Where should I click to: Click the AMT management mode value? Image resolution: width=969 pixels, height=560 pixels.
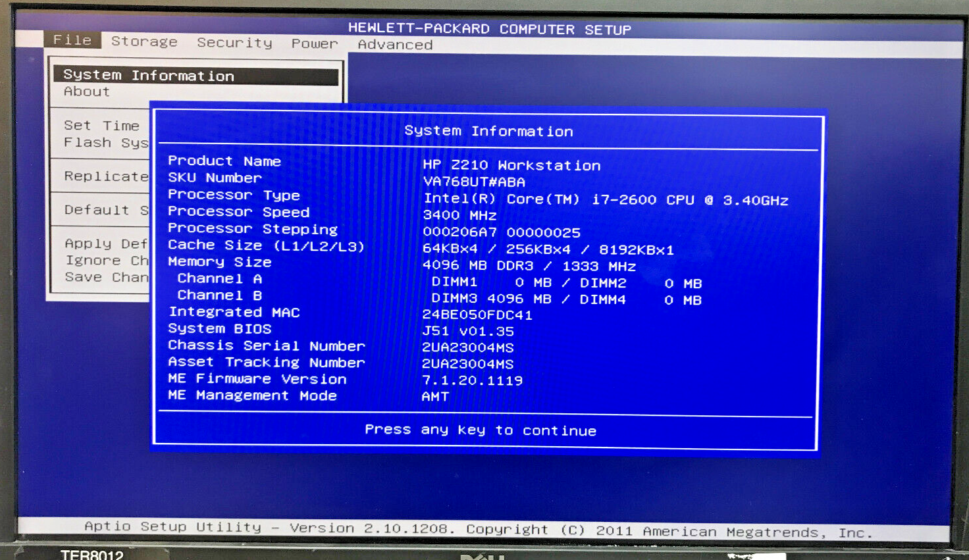(x=435, y=397)
